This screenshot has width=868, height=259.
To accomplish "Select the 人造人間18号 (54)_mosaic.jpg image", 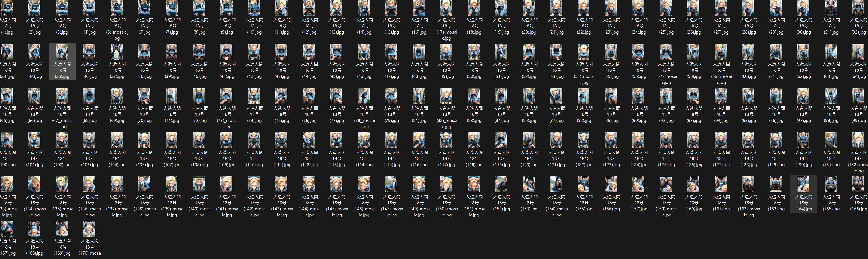I will (584, 64).
